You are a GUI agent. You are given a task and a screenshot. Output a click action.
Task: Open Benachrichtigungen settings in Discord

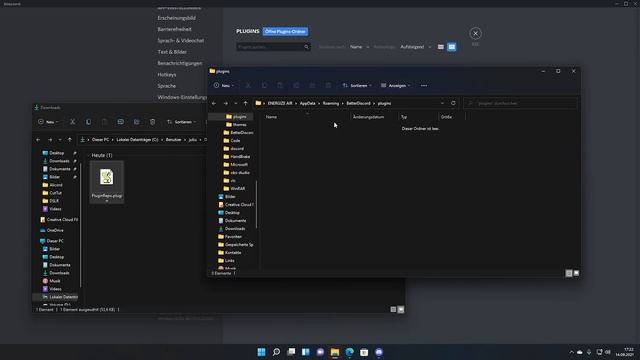coord(180,63)
